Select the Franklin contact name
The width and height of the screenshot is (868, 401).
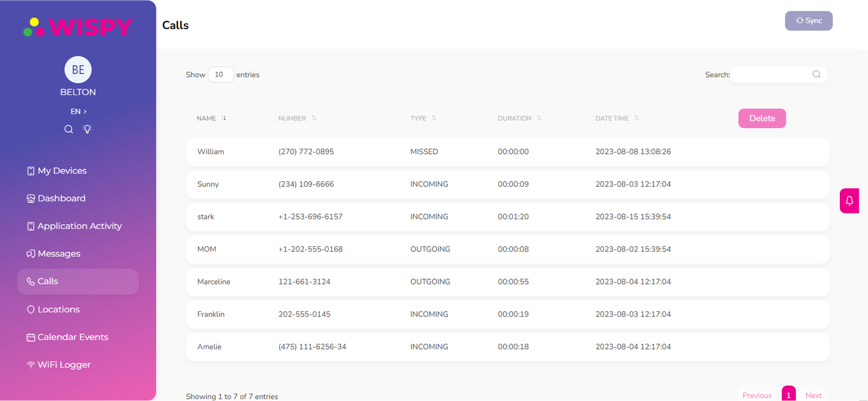(x=211, y=314)
